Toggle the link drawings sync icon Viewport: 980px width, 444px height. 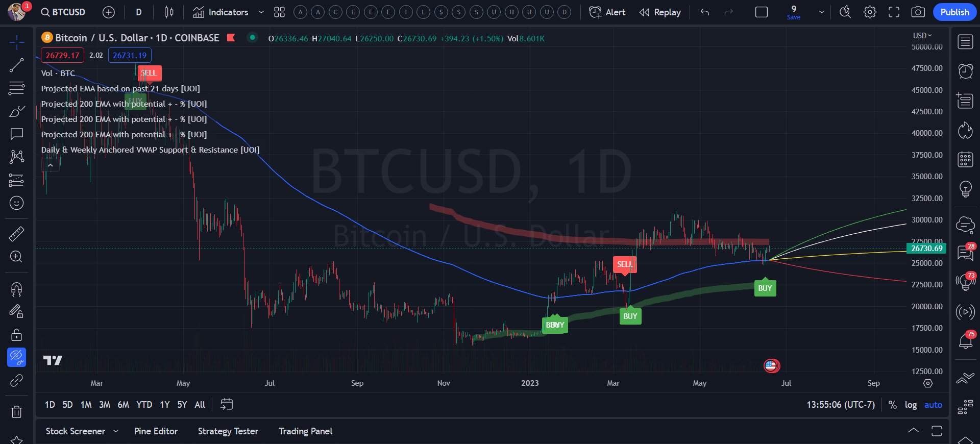16,380
